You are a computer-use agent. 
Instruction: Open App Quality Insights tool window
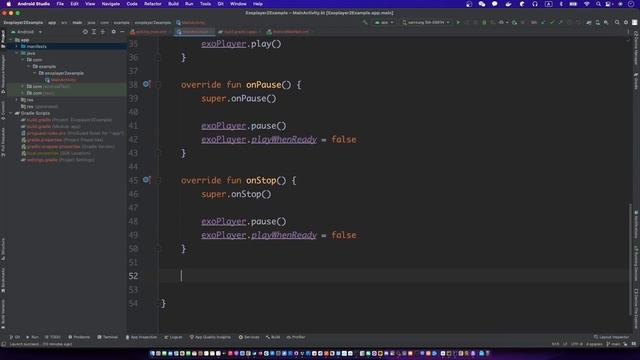[x=210, y=337]
